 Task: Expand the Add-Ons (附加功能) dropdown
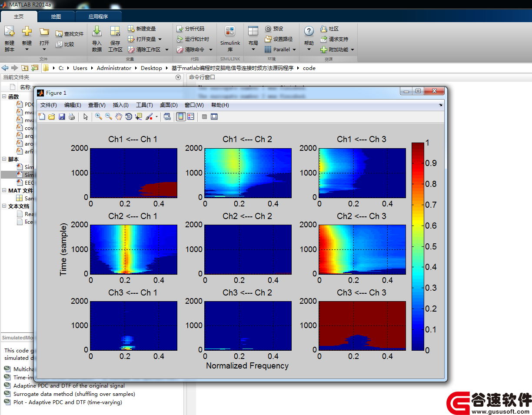click(352, 50)
